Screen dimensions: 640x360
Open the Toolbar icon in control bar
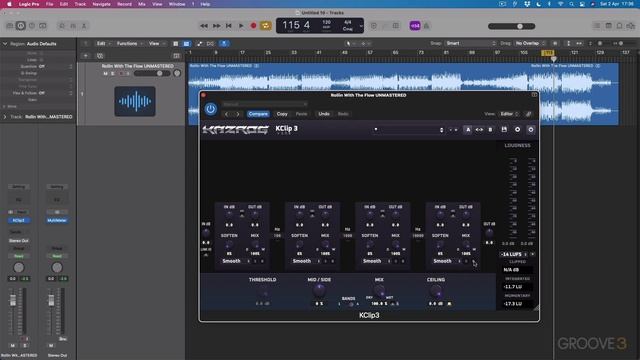[42, 26]
